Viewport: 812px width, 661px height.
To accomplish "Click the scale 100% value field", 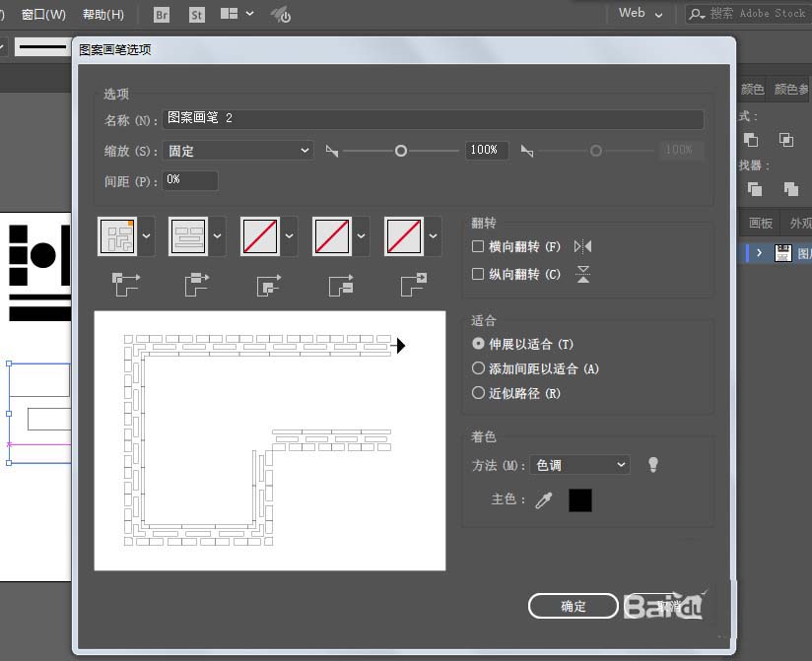I will tap(486, 150).
